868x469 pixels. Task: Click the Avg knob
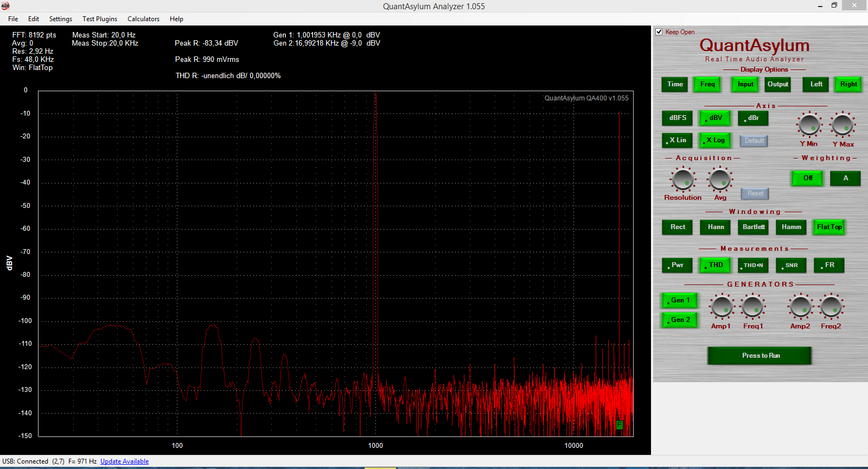(x=720, y=179)
